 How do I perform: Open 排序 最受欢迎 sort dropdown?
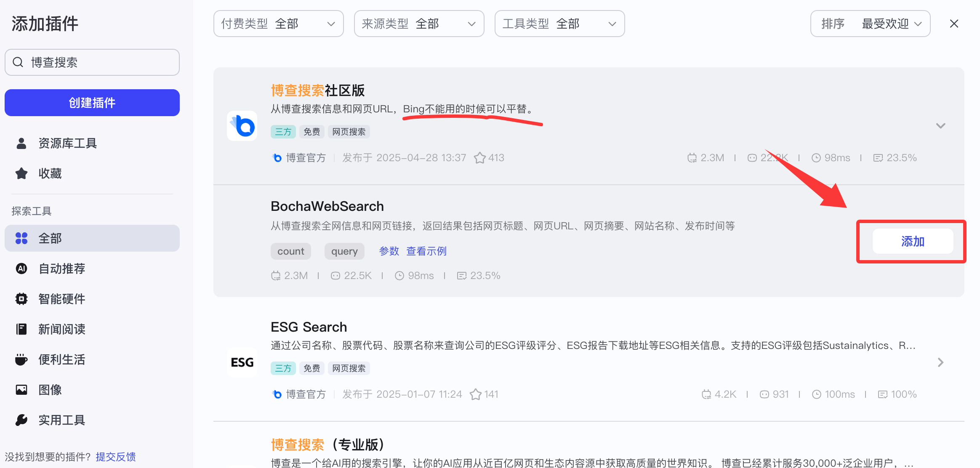pos(870,24)
